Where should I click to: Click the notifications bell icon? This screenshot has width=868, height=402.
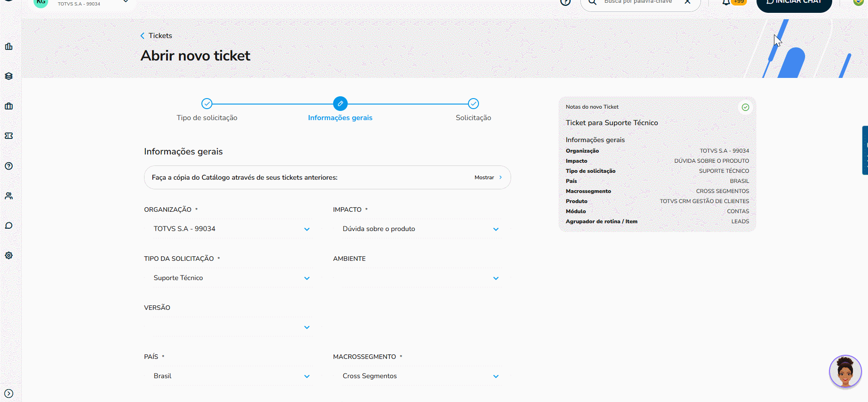[x=726, y=2]
